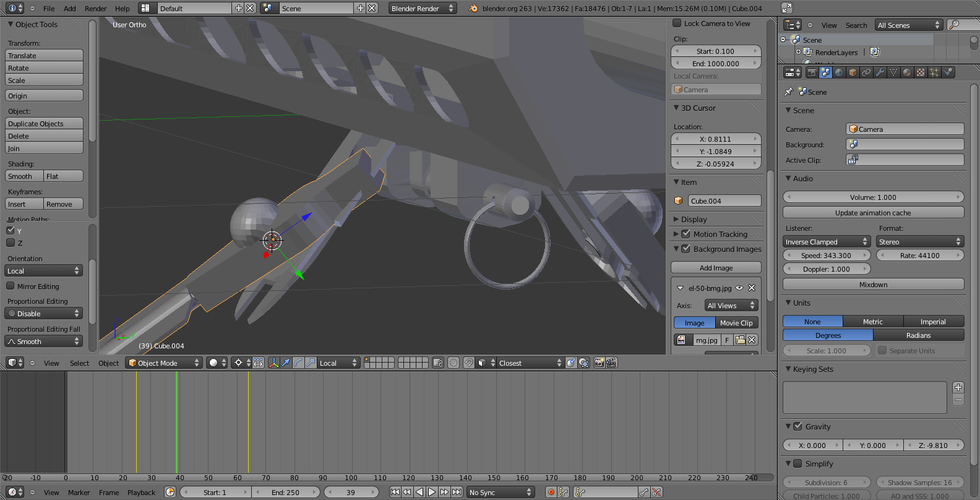This screenshot has width=980, height=500.
Task: Adjust the audio Volume slider
Action: point(873,197)
